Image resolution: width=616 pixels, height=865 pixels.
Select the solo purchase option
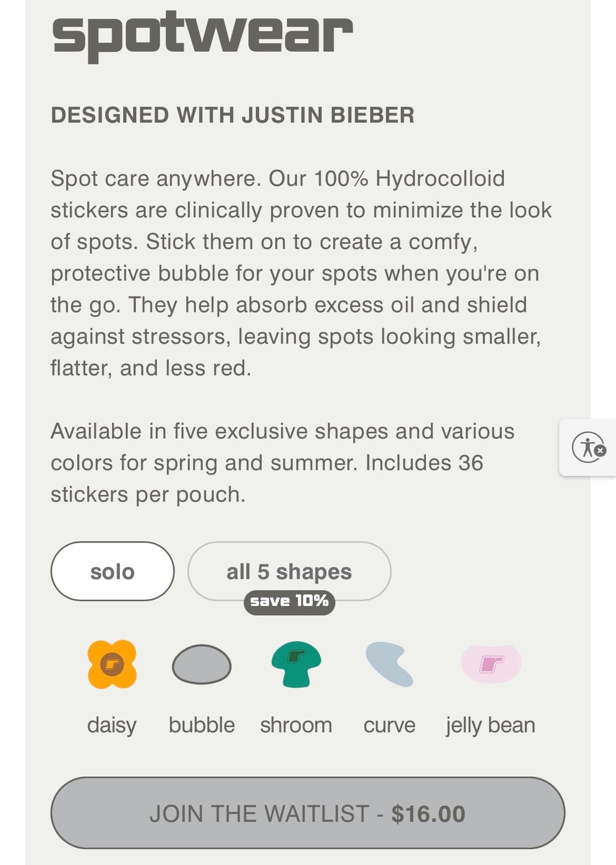pos(112,571)
